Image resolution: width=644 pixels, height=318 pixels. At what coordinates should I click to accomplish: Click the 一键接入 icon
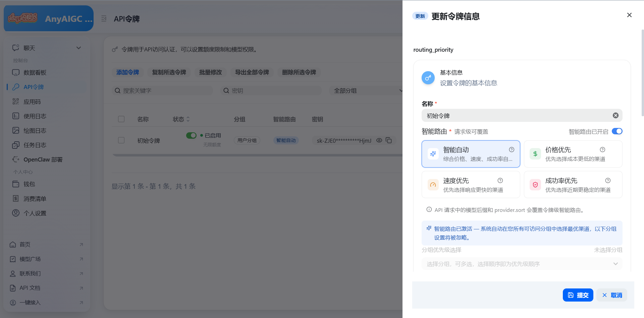coord(13,302)
